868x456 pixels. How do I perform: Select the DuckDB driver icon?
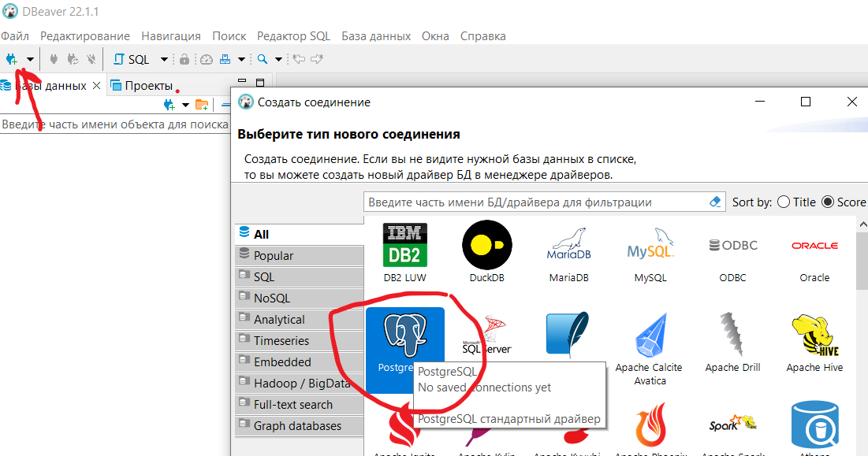coord(486,252)
